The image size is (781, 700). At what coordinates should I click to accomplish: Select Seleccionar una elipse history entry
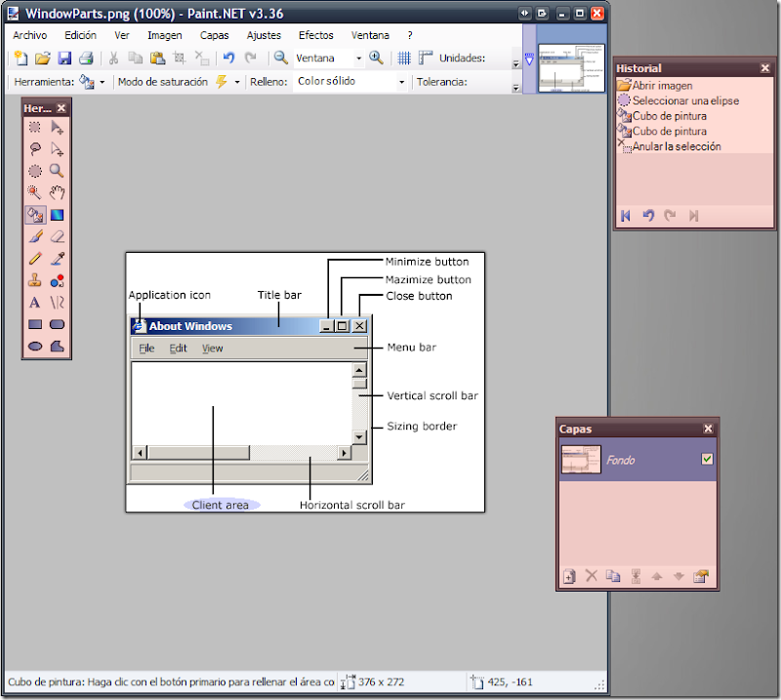pyautogui.click(x=695, y=101)
